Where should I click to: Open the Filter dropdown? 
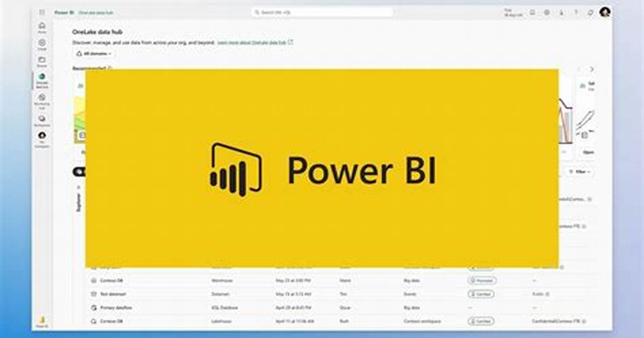click(580, 172)
